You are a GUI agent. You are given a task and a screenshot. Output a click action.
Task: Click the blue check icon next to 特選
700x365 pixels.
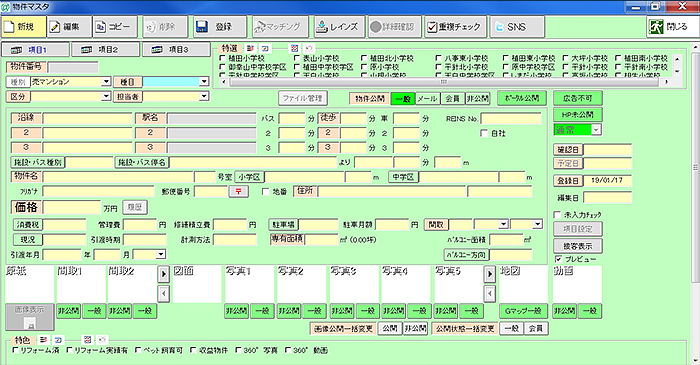pos(264,48)
